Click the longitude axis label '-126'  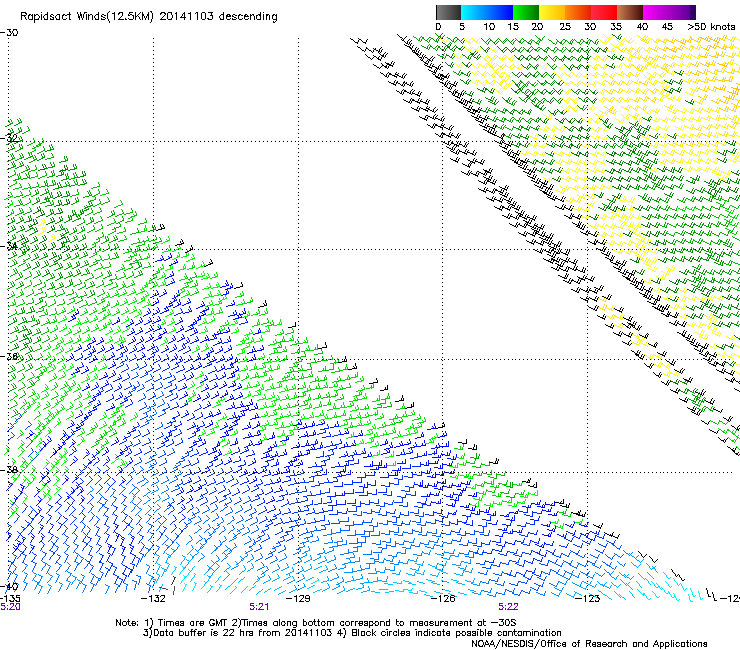click(443, 599)
